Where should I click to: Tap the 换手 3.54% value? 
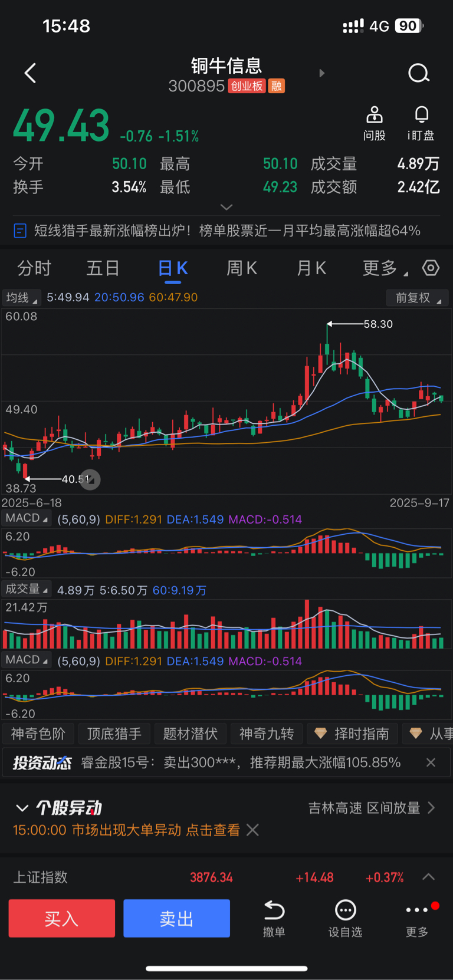pos(129,187)
